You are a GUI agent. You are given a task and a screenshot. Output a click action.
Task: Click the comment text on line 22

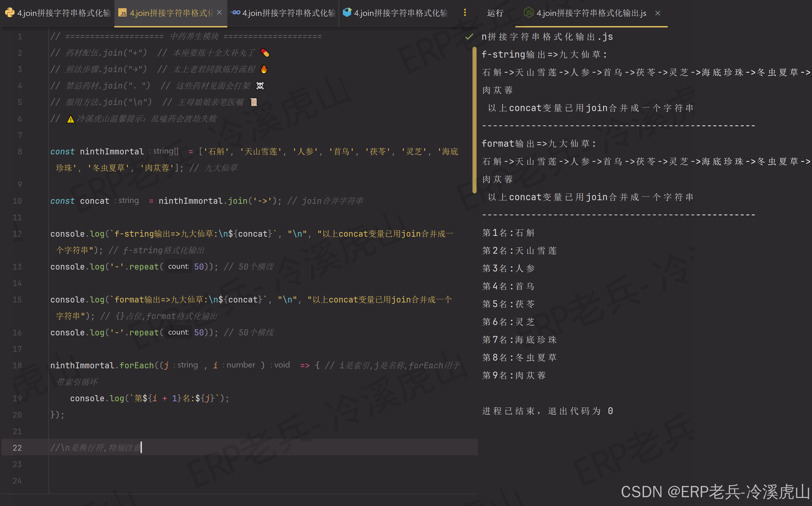[x=96, y=448]
